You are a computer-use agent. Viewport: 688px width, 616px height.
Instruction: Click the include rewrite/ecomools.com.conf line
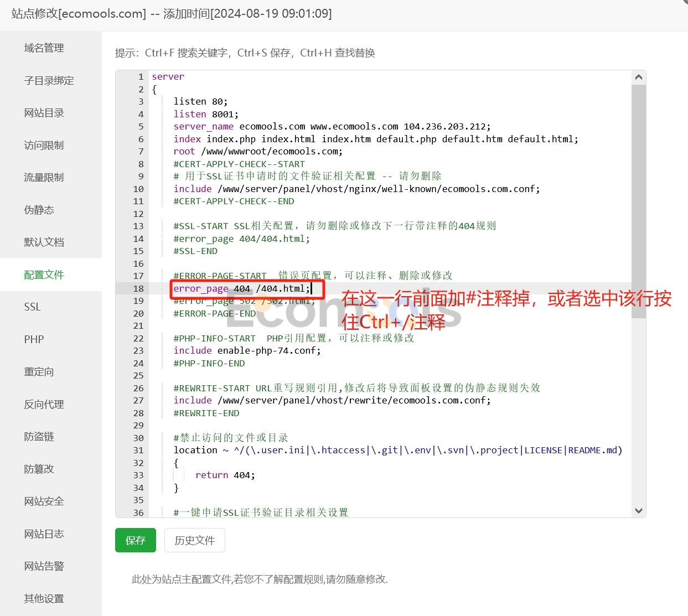click(332, 400)
